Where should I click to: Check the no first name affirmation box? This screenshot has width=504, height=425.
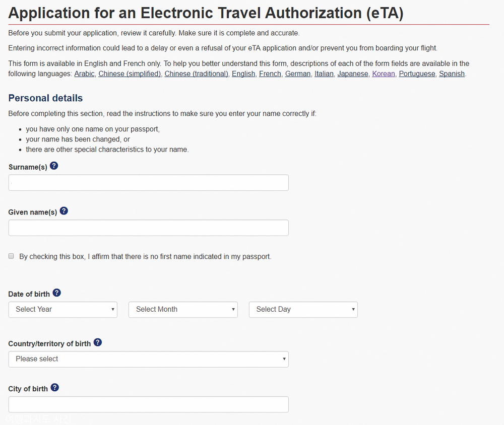[11, 256]
